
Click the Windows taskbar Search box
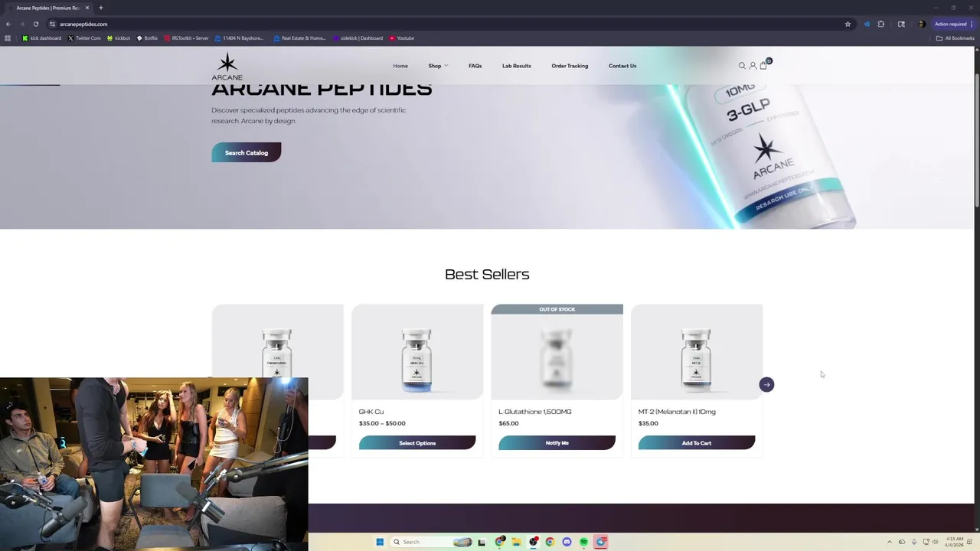(432, 542)
